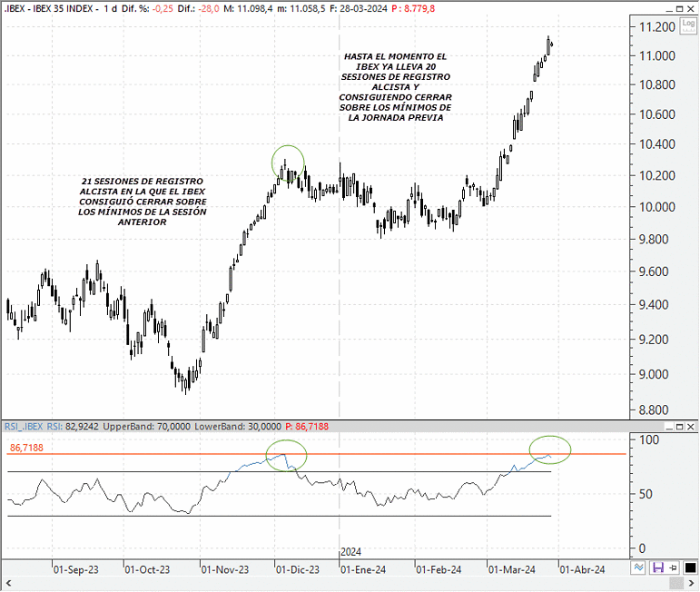The width and height of the screenshot is (700, 592).
Task: Click the 'UpperBand: 70,0000' value
Action: (x=146, y=427)
